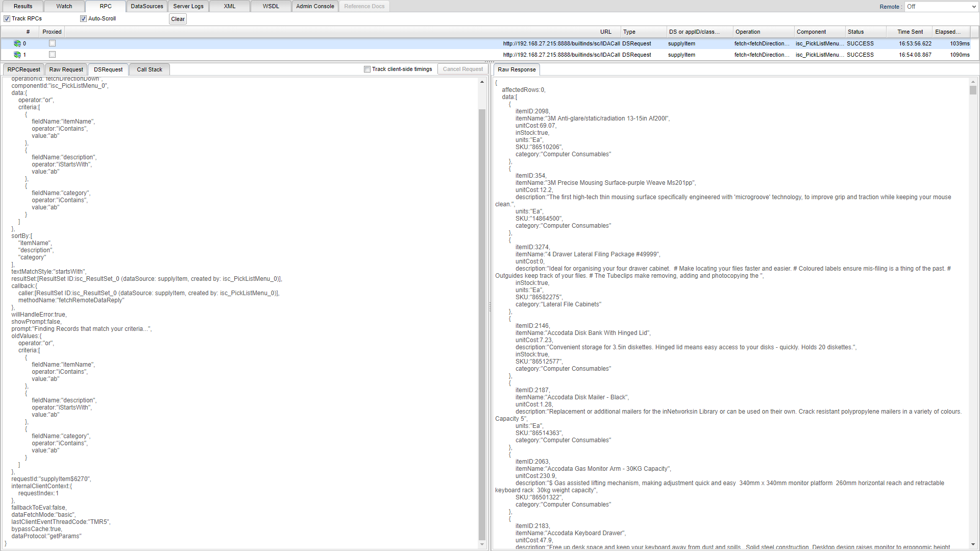This screenshot has width=980, height=551.
Task: Click the RPC icon in row 0
Action: pos(17,44)
